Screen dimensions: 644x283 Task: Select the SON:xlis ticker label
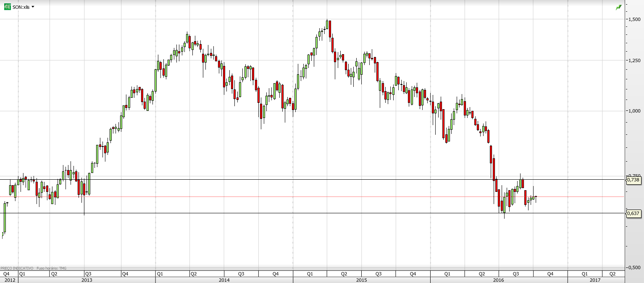click(x=21, y=7)
